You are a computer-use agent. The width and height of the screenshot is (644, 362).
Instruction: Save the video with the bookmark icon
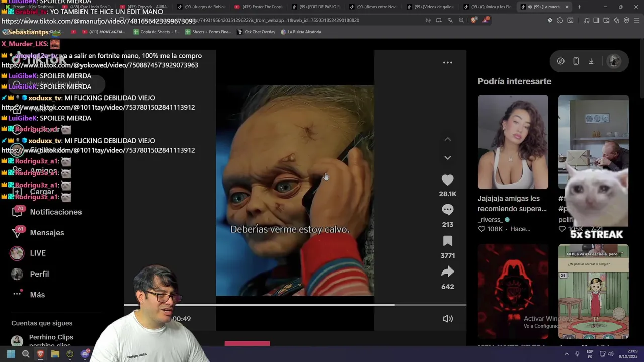[447, 241]
